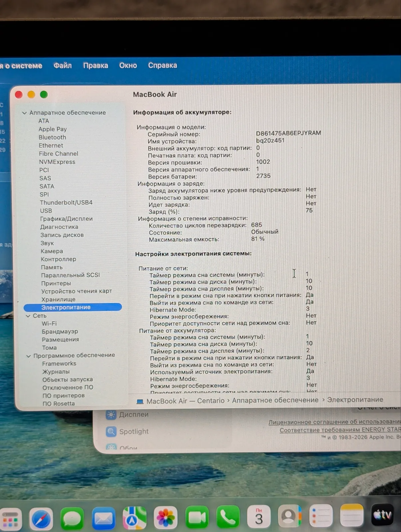Screen dimensions: 401x532
Task: Open Calendar showing date 3
Action: [259, 517]
